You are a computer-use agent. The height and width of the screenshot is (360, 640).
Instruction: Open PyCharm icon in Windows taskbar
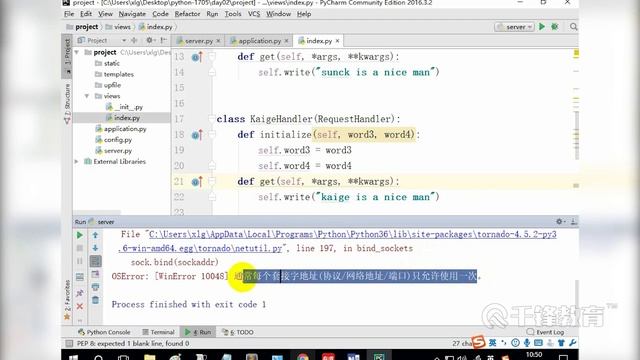(x=378, y=357)
